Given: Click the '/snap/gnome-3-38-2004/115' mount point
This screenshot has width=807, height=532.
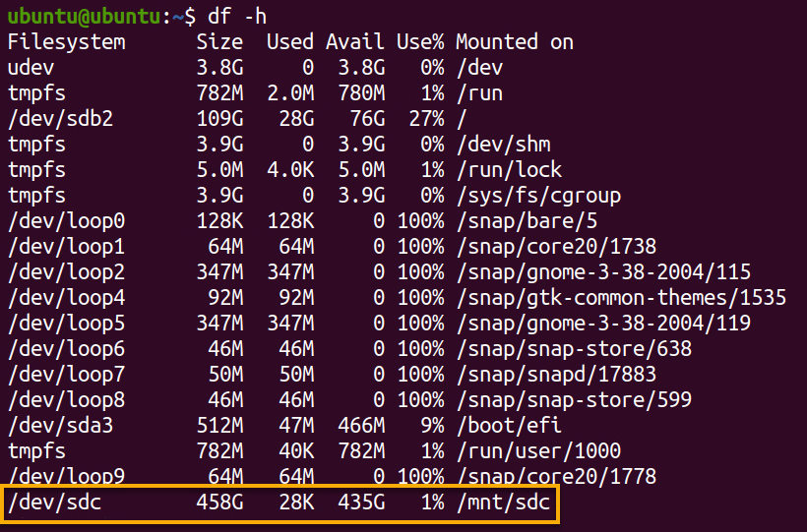Looking at the screenshot, I should pos(603,272).
